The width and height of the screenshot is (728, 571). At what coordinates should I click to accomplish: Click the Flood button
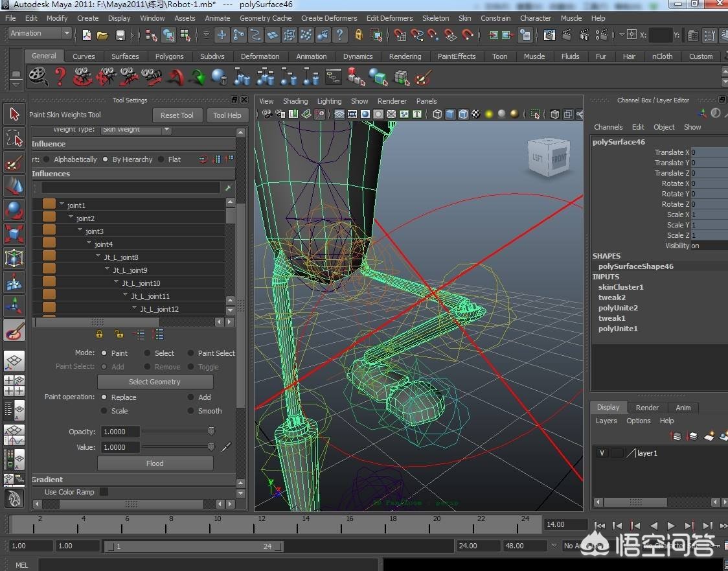point(155,463)
